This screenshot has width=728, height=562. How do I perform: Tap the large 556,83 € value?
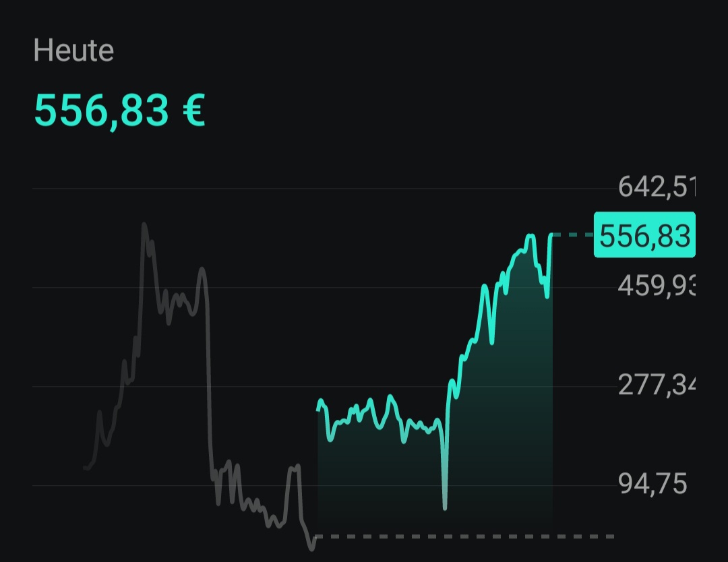coord(120,111)
